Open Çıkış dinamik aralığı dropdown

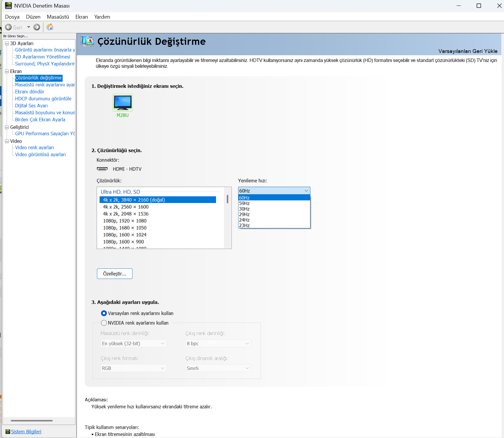pos(218,368)
